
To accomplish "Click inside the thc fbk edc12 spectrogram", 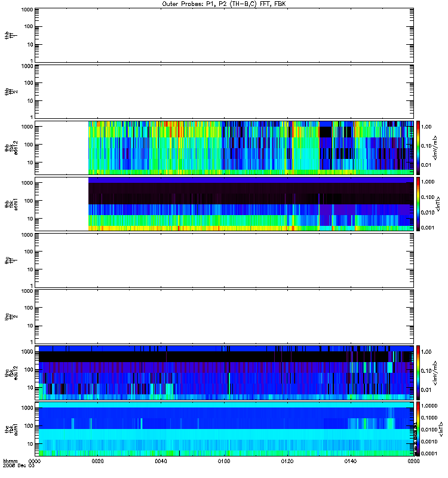I will (226, 373).
